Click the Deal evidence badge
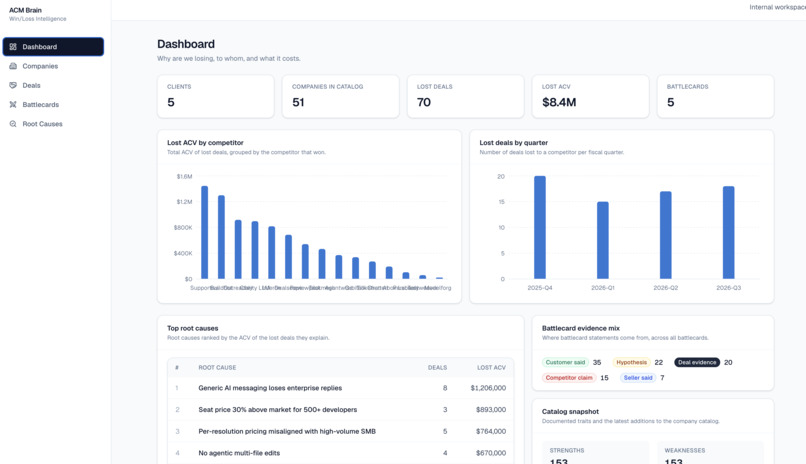Screen dimensions: 806x464 coord(697,362)
